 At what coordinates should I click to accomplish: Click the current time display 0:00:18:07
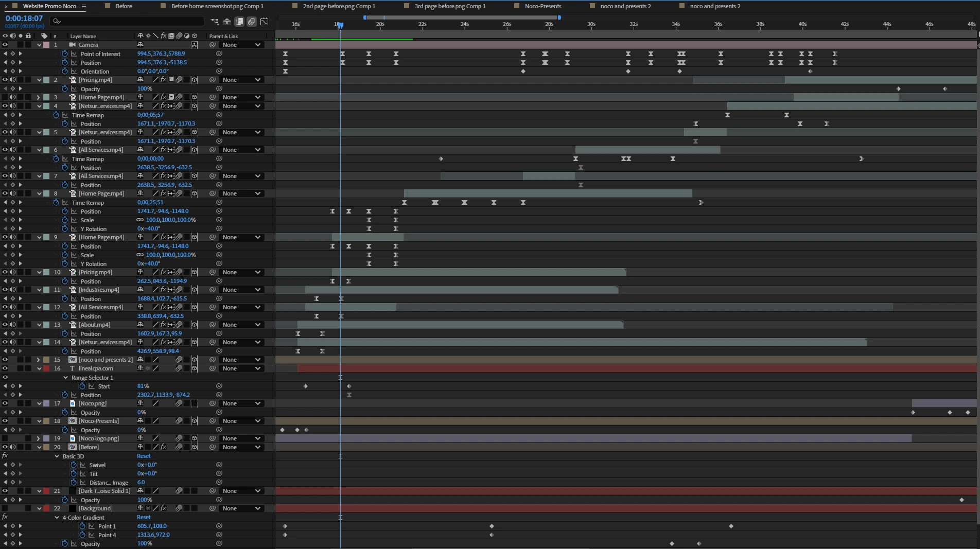24,17
